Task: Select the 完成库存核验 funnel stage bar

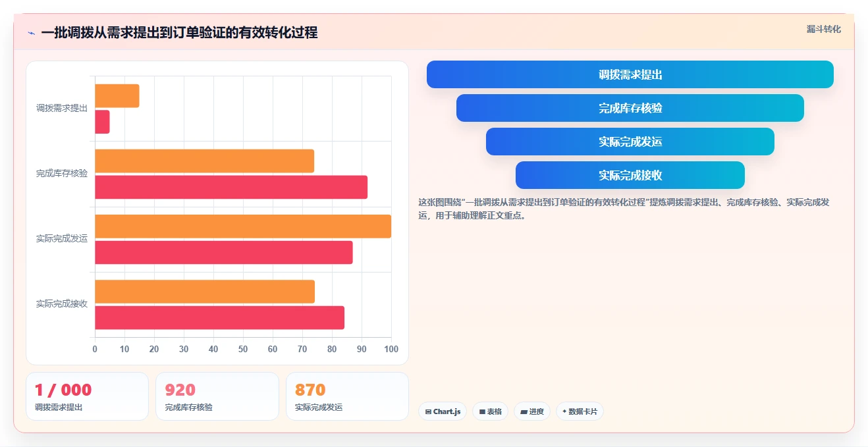Action: click(x=630, y=108)
